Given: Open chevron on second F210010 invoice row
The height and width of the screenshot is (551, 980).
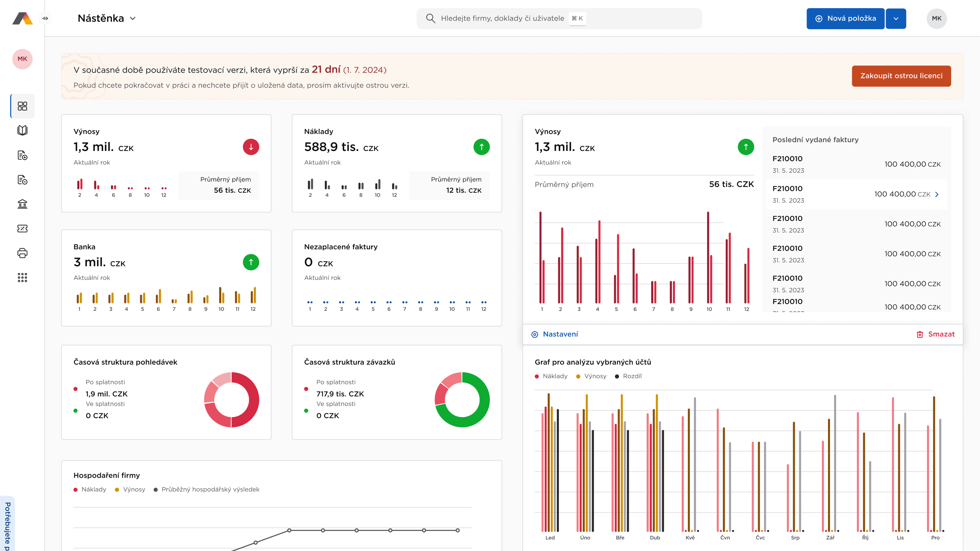Looking at the screenshot, I should point(937,194).
